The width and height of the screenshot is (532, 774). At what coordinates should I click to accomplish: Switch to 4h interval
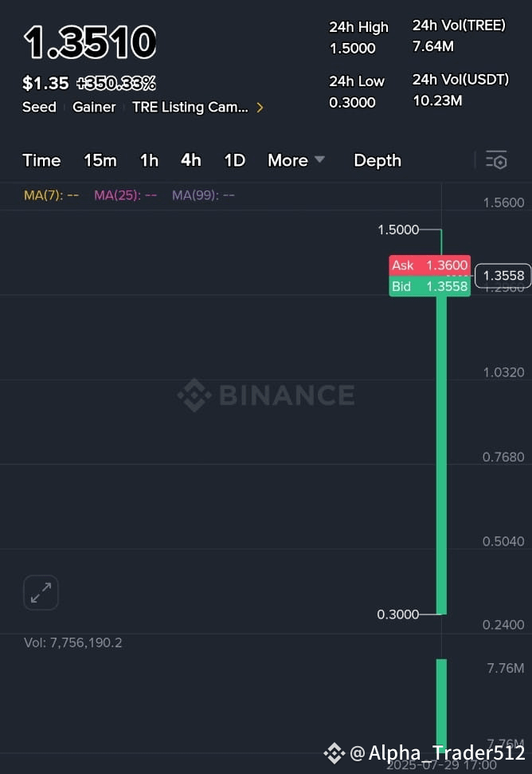coord(191,160)
